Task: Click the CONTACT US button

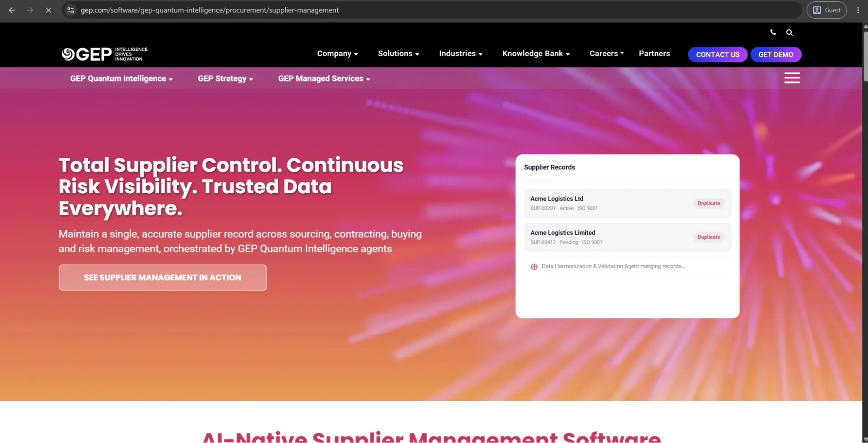Action: 717,55
